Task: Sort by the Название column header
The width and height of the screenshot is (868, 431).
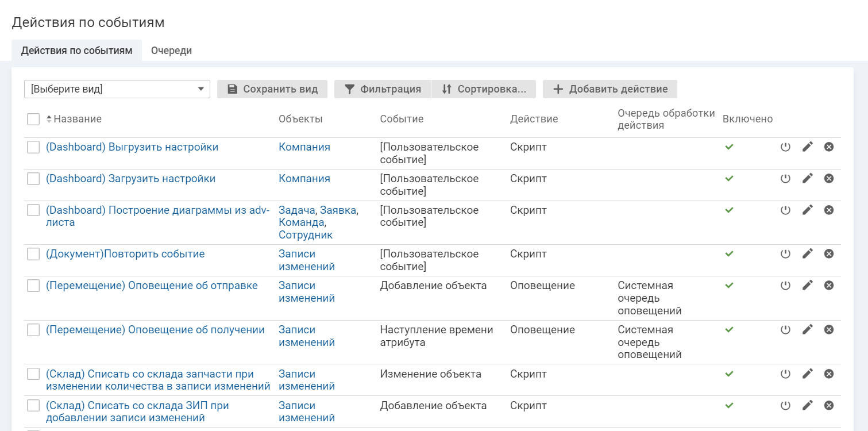Action: tap(77, 119)
